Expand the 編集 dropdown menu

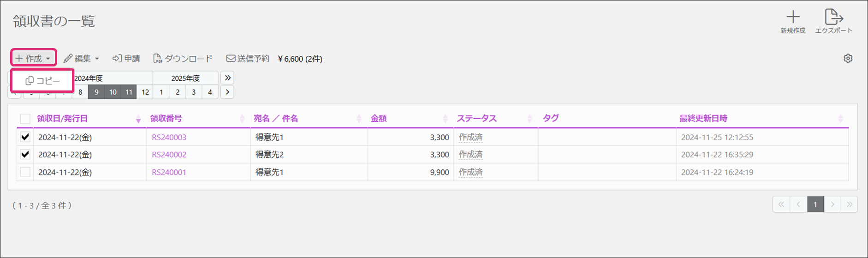point(82,59)
